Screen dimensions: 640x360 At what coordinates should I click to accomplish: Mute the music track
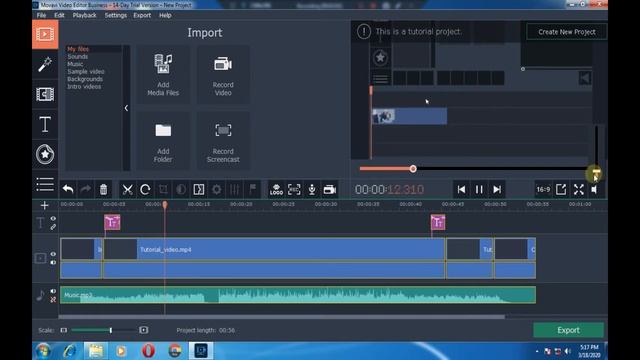point(53,291)
